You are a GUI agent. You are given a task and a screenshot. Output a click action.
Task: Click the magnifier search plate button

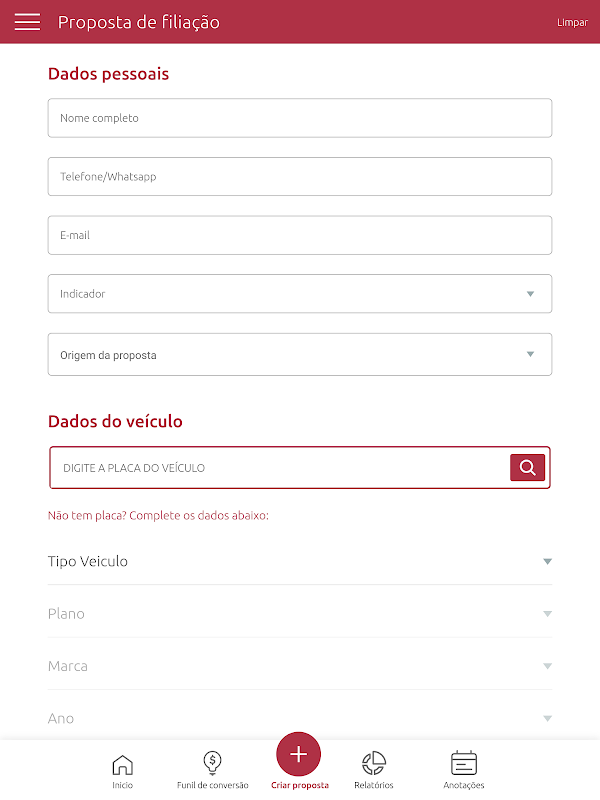527,467
